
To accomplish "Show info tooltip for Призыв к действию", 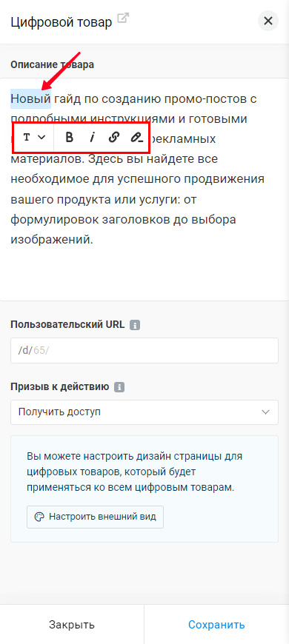I will [x=119, y=387].
